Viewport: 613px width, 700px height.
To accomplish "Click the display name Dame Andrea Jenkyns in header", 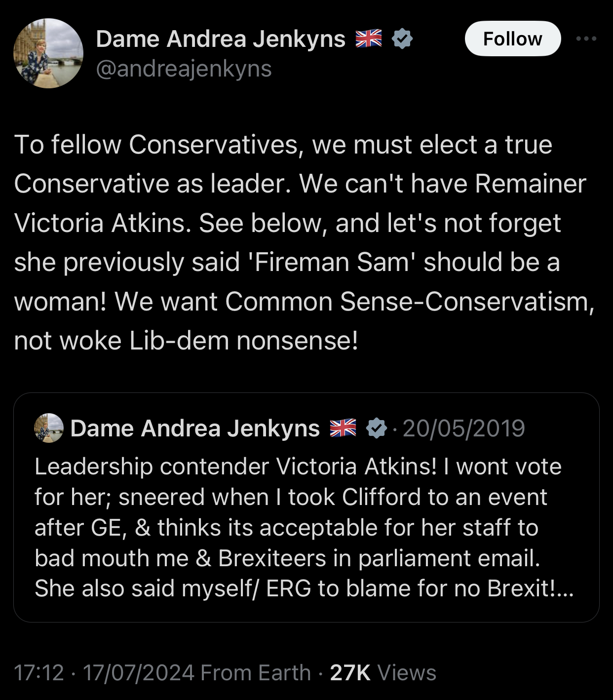I will 221,39.
